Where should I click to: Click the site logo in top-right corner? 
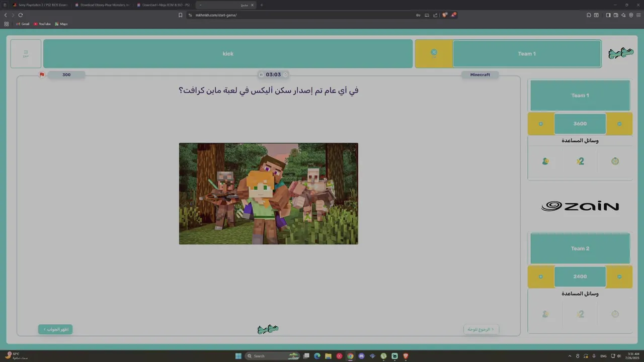point(620,53)
